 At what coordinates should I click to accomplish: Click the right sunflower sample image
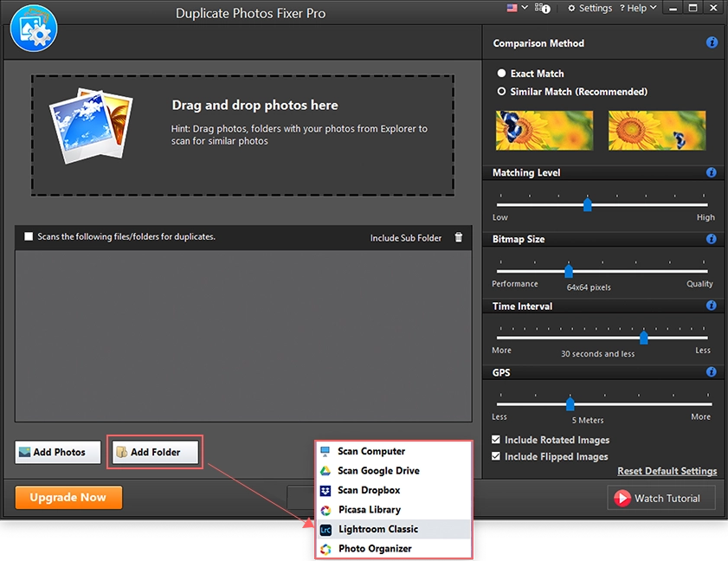(x=657, y=130)
